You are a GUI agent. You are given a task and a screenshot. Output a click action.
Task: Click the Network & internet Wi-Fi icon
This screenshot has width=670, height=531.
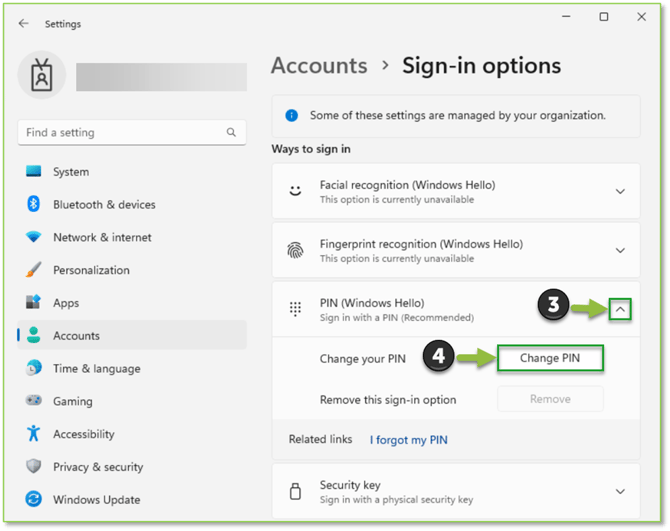coord(34,237)
